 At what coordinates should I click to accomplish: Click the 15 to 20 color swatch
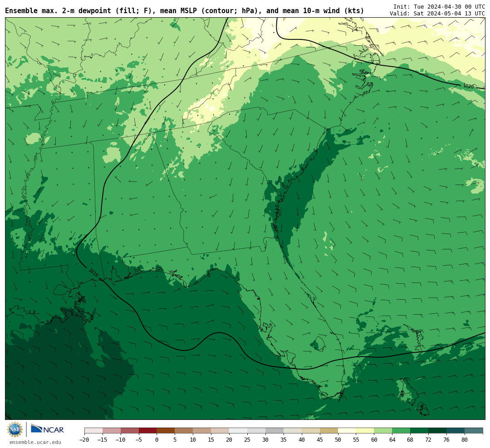(220, 431)
